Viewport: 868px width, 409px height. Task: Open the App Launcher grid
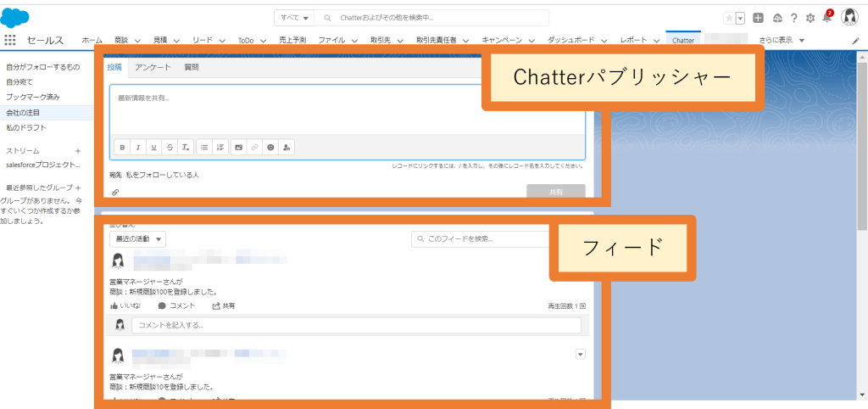[9, 40]
